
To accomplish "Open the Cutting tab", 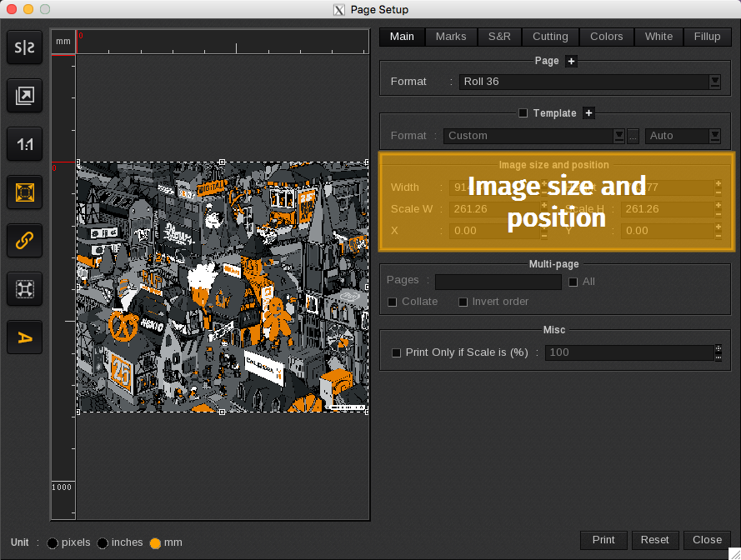I will coord(550,37).
